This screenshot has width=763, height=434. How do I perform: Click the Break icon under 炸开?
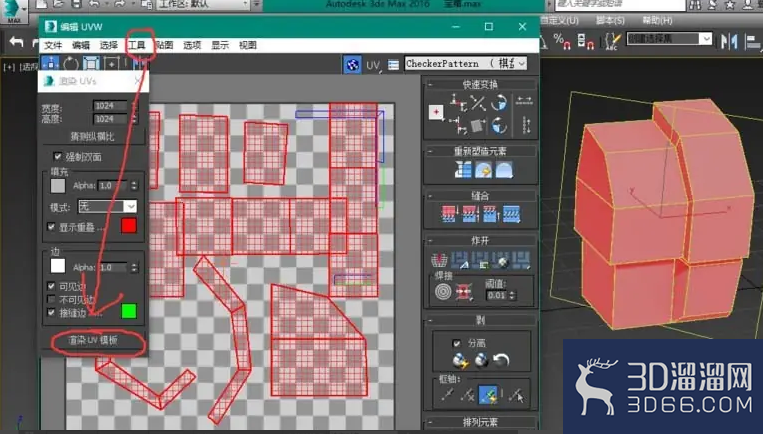[x=439, y=260]
